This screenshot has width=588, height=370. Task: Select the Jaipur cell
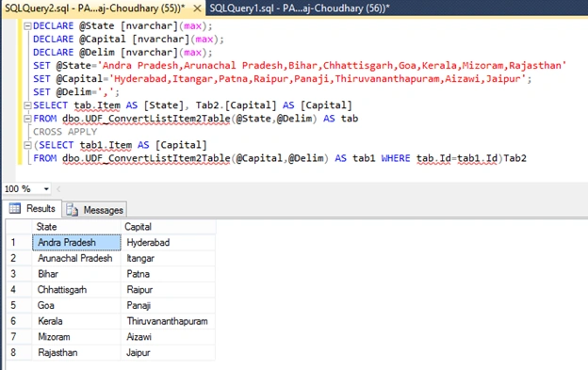(169, 352)
